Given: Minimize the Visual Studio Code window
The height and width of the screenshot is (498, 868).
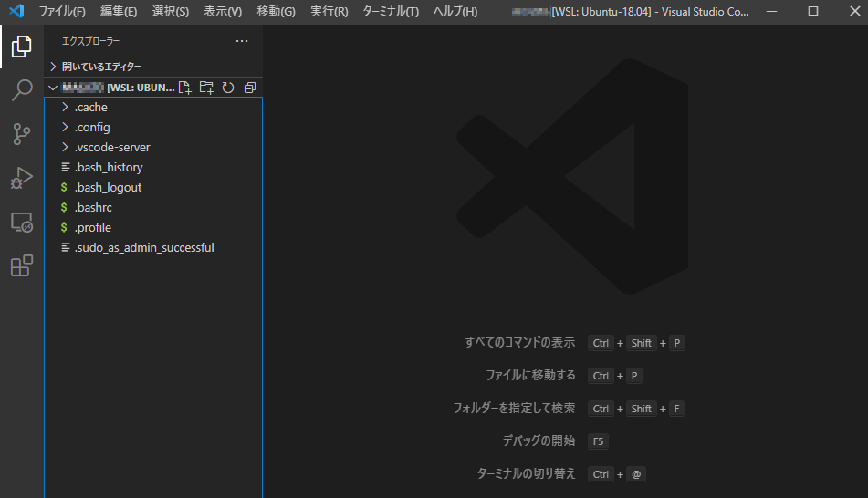Looking at the screenshot, I should coord(771,12).
